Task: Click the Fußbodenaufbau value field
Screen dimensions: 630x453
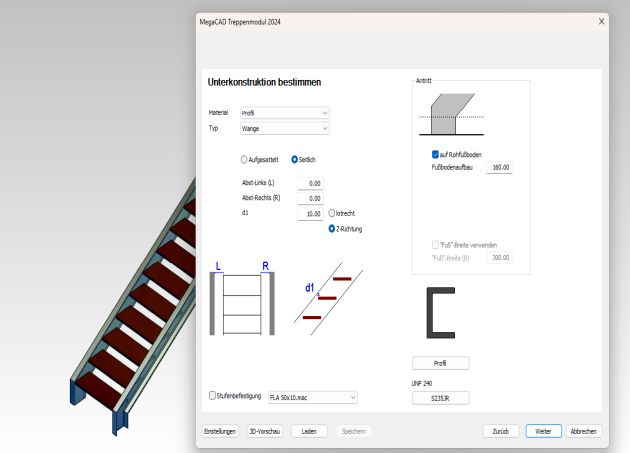Action: coord(499,168)
